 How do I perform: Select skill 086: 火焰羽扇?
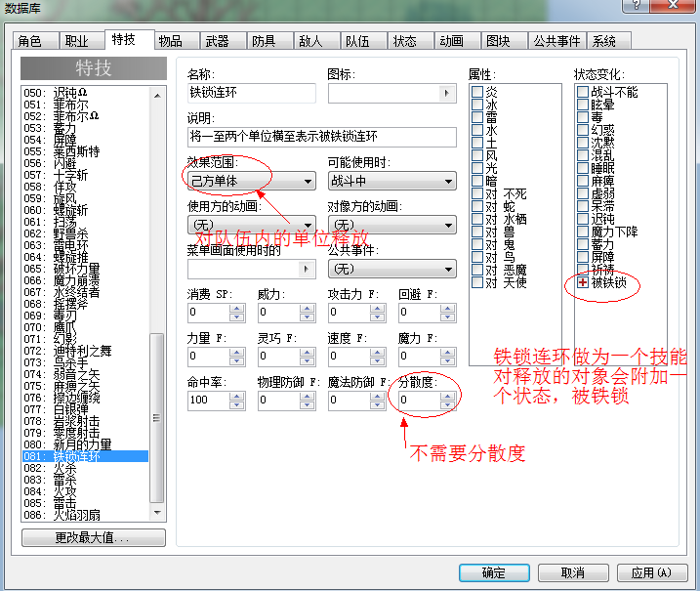click(85, 515)
